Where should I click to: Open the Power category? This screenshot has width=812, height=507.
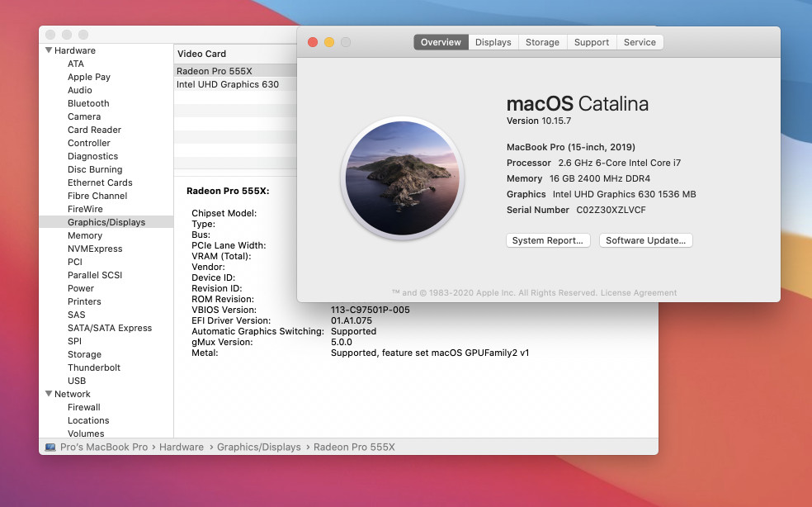(81, 288)
